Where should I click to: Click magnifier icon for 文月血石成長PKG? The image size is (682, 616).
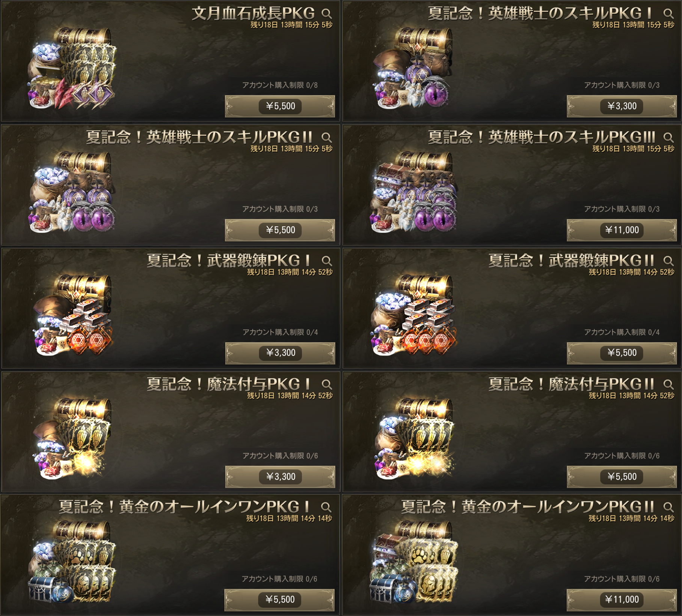pyautogui.click(x=327, y=14)
